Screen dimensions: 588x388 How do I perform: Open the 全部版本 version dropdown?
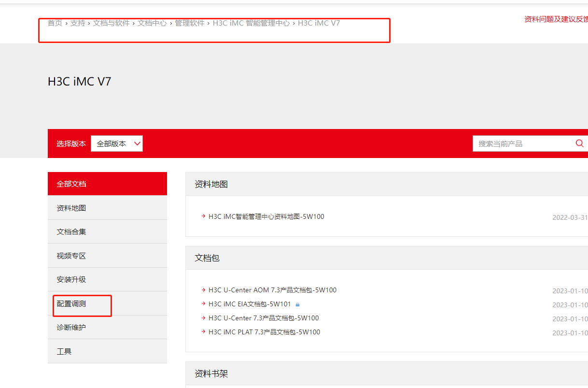click(117, 144)
